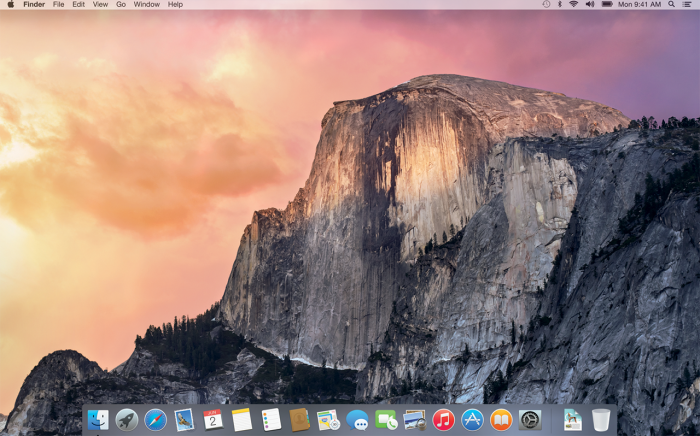Launch FaceTime from the Dock

point(386,420)
